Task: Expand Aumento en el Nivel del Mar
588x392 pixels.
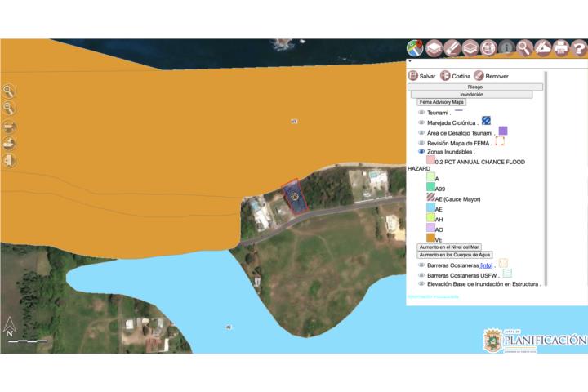Action: [x=449, y=247]
